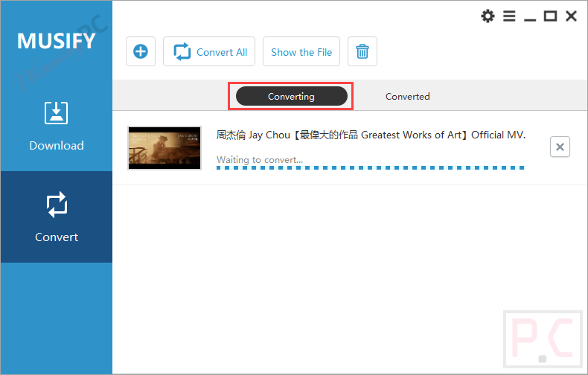588x375 pixels.
Task: Click the Jay Chou Greatest Works of Art title
Action: [371, 135]
